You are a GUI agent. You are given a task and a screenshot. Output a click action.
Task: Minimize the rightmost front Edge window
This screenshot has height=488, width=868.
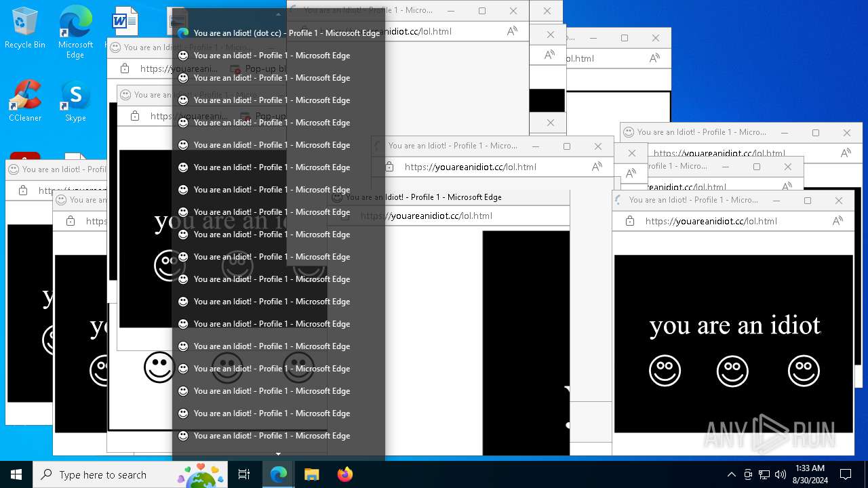click(776, 200)
